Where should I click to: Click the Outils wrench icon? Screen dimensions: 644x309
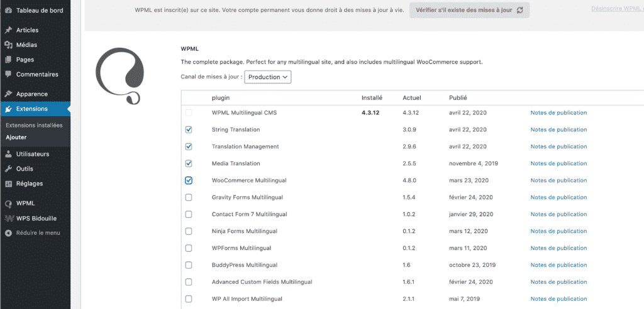point(8,169)
